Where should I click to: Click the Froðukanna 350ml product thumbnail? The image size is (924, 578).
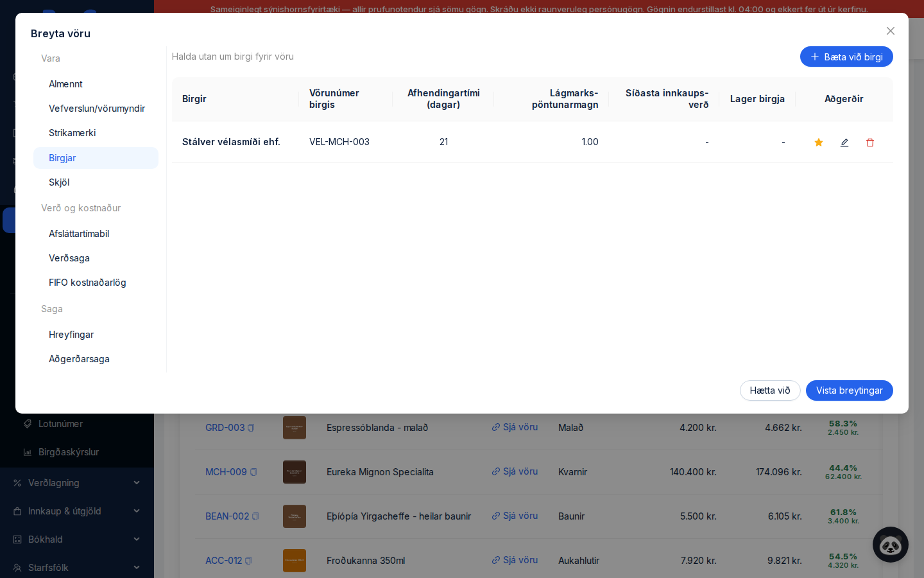295,561
